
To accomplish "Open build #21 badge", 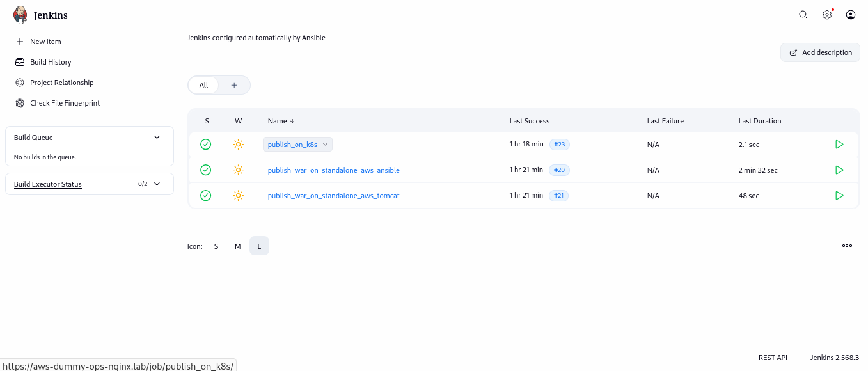I will coord(558,196).
